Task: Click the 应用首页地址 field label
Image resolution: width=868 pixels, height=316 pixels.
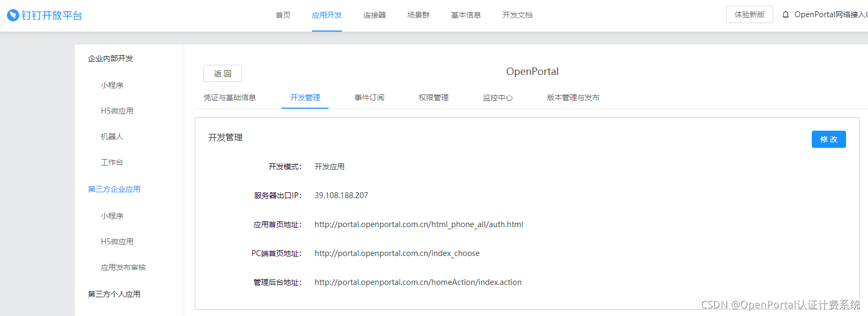Action: 277,224
